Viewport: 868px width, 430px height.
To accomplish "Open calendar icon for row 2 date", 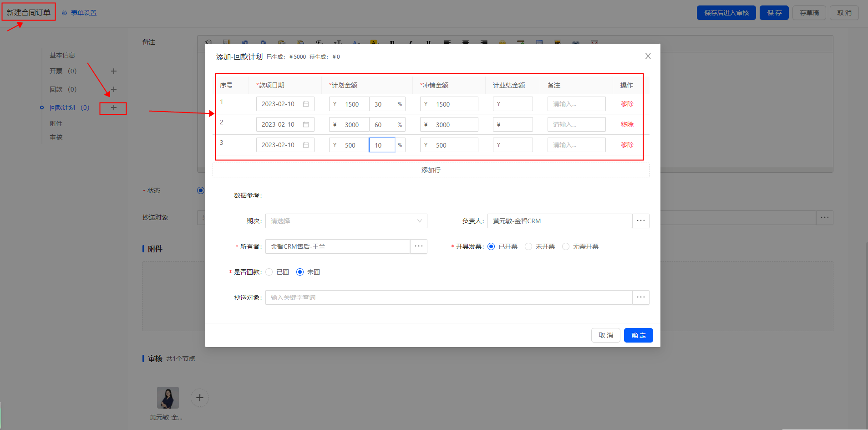I will tap(306, 124).
